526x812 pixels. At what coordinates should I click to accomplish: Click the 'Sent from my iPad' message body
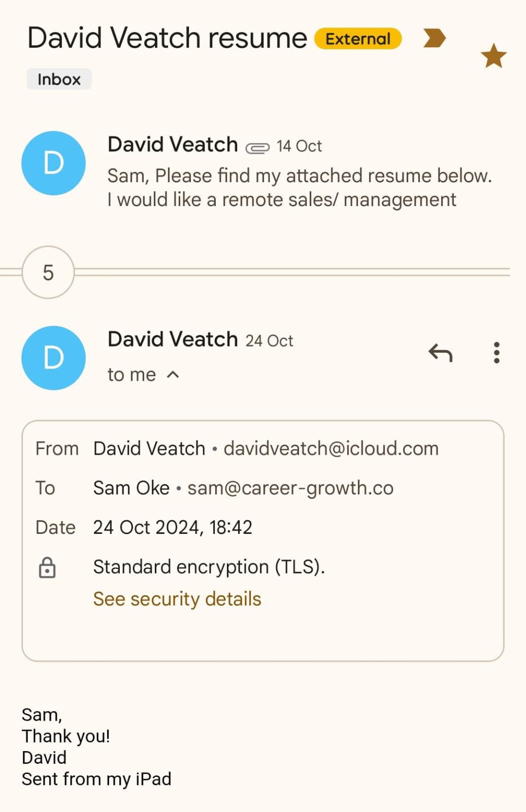(x=96, y=779)
